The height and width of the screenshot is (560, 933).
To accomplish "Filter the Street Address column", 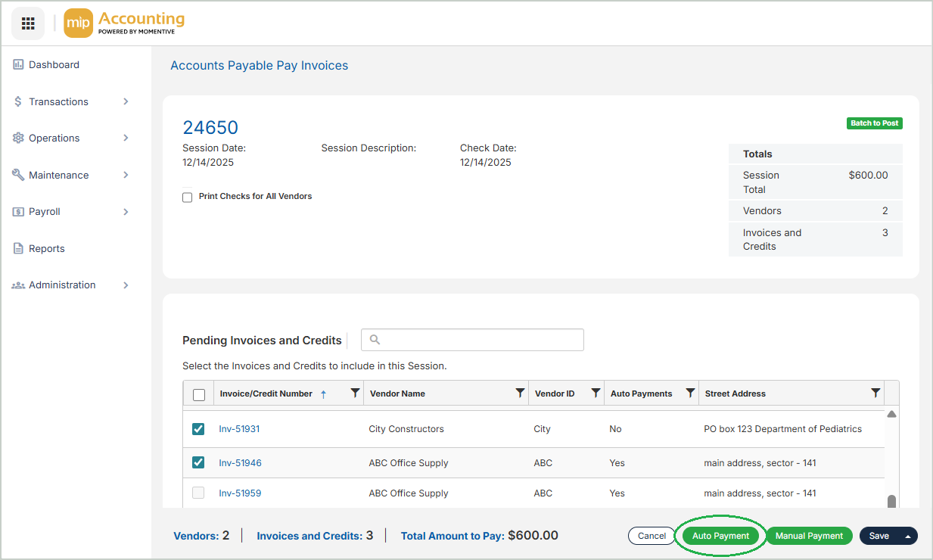I will [875, 394].
